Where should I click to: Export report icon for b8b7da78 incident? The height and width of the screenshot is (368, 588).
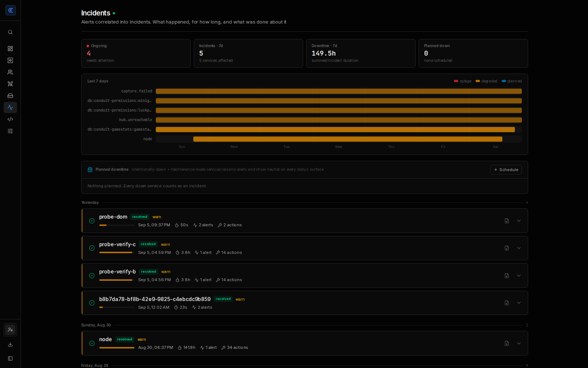(x=507, y=303)
